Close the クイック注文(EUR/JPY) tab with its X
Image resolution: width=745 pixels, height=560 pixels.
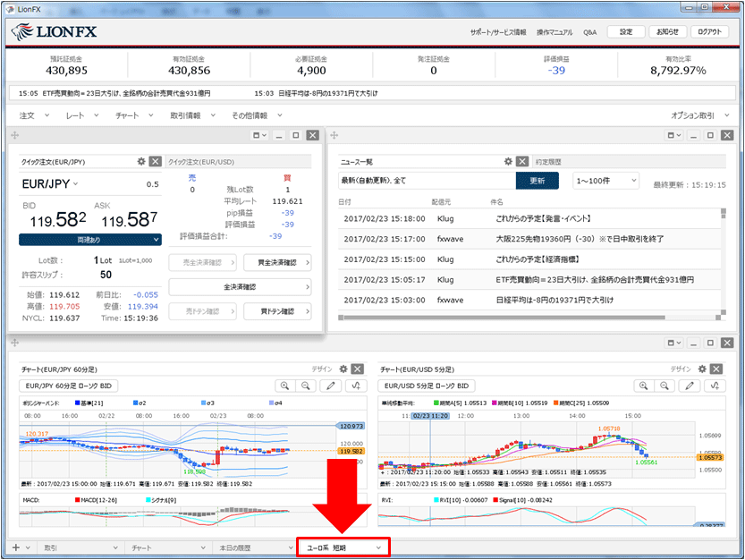click(x=156, y=162)
